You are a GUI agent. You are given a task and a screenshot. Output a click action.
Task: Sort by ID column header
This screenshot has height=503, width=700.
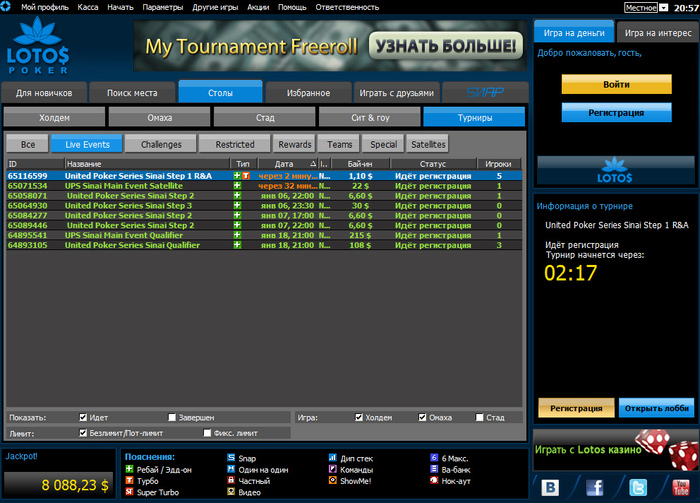pos(35,164)
